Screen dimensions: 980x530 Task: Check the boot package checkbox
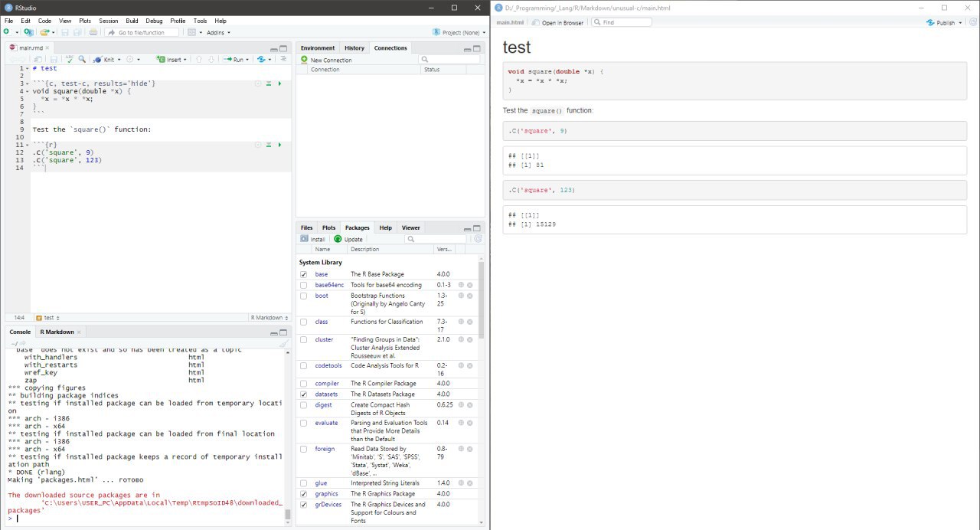[304, 296]
